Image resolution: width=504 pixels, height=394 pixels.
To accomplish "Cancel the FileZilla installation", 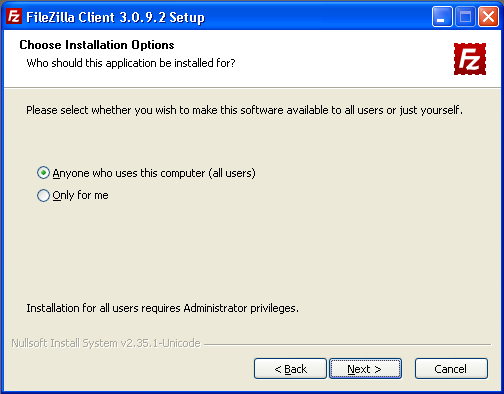I will point(451,369).
